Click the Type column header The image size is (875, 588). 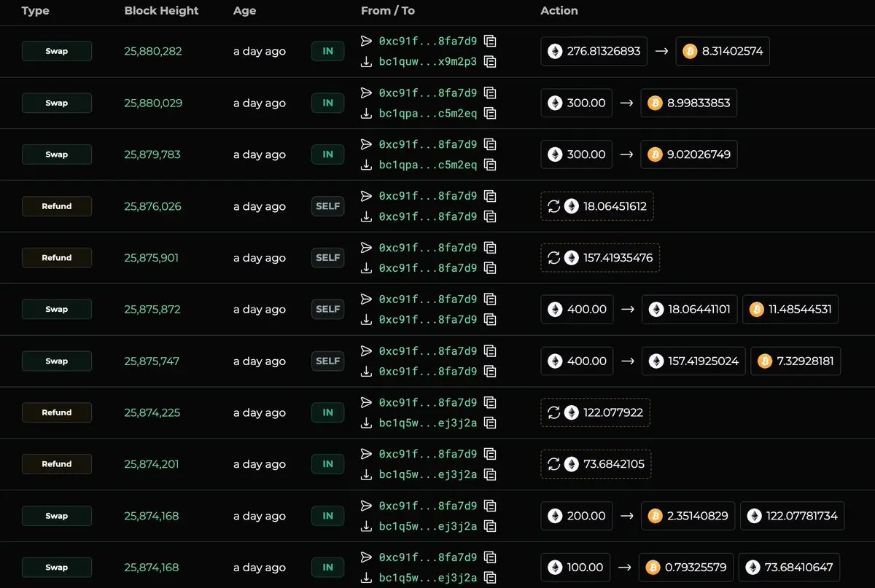click(x=36, y=11)
